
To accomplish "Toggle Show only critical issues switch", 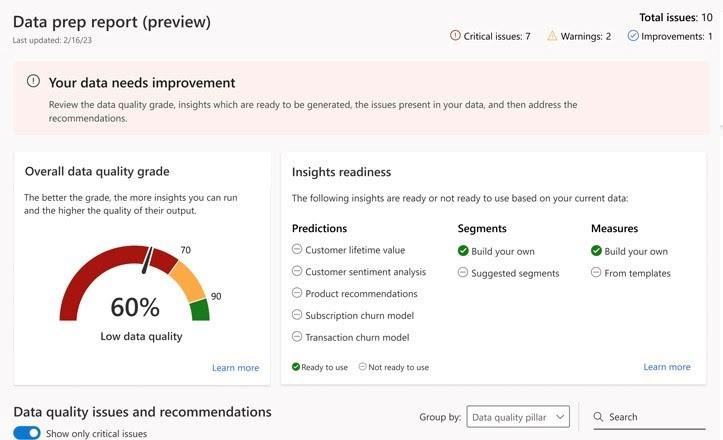I will coord(27,433).
